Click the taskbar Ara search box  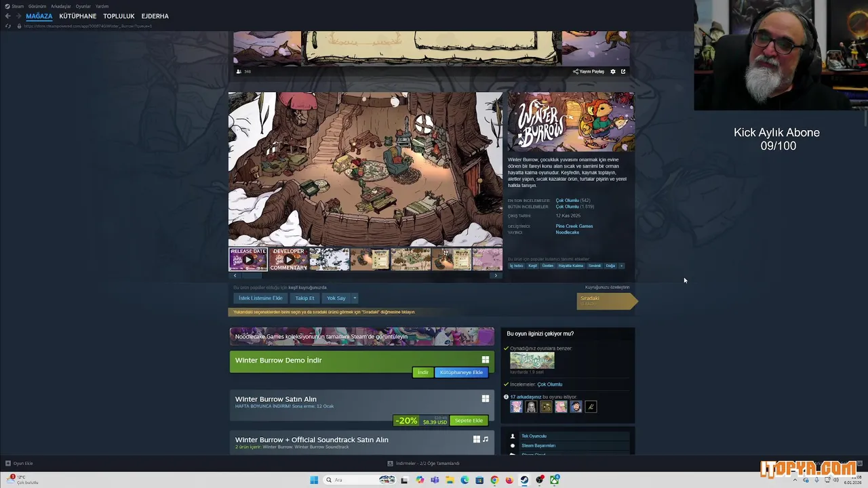pyautogui.click(x=360, y=480)
